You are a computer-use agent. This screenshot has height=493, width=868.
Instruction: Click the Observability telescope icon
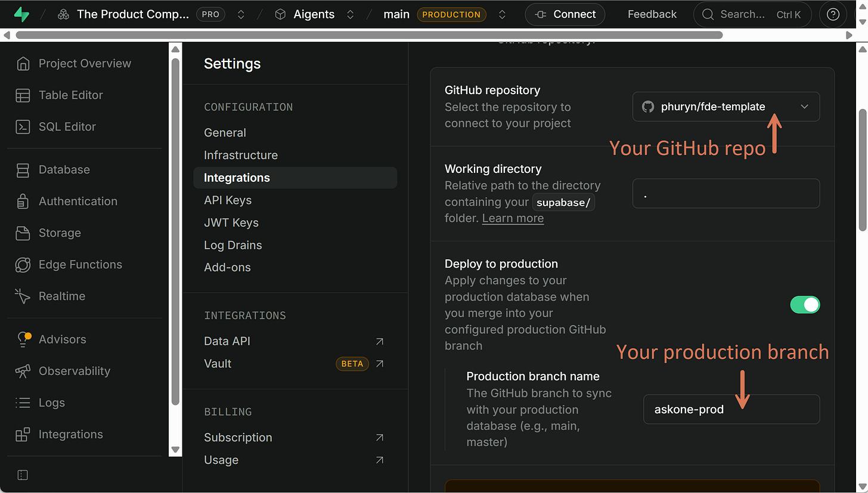[23, 371]
